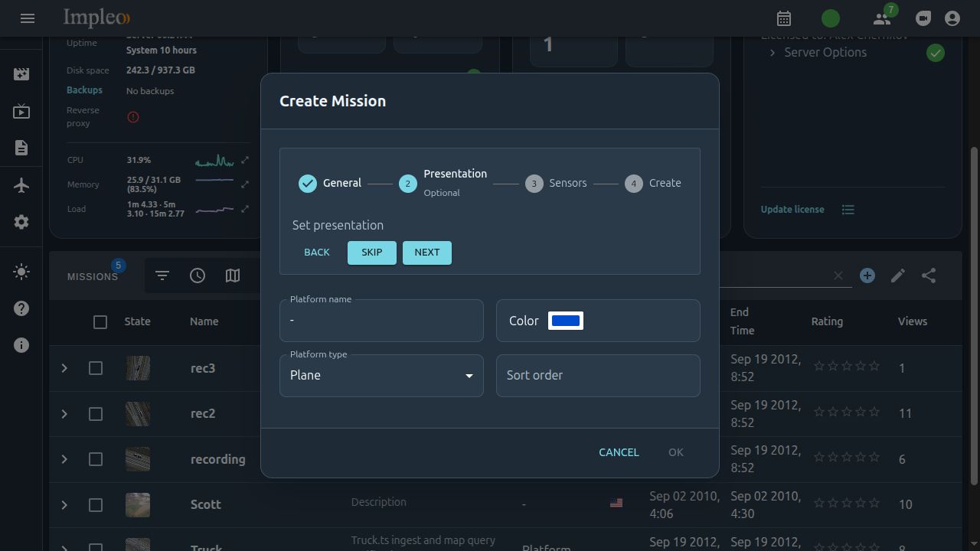Check the Scott mission checkbox
The image size is (980, 551).
tap(96, 505)
